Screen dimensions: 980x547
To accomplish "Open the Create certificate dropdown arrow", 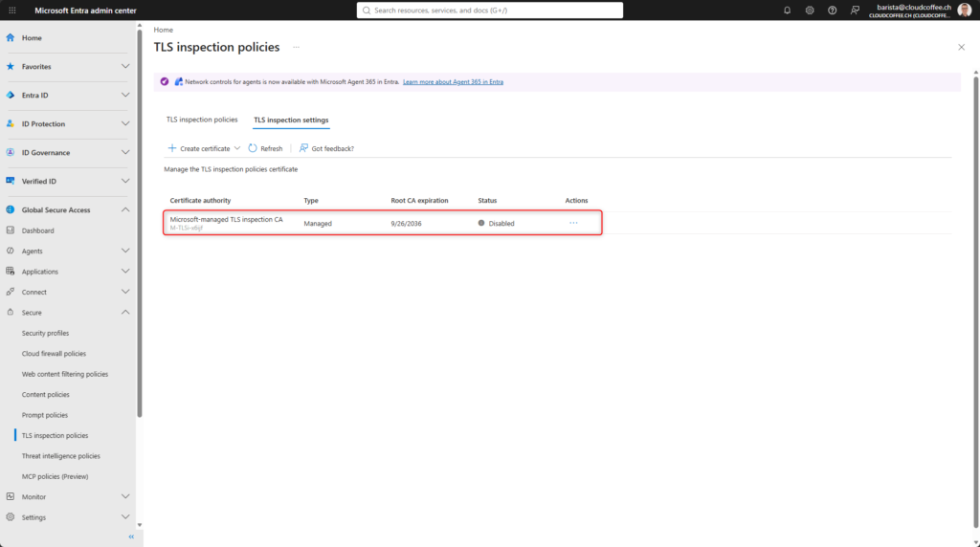I will 237,148.
